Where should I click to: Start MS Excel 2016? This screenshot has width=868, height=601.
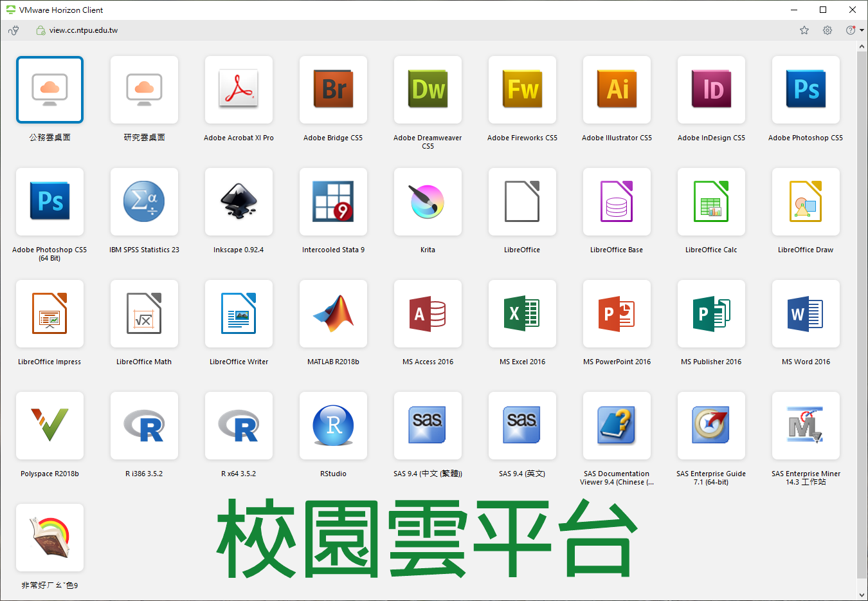[x=522, y=313]
